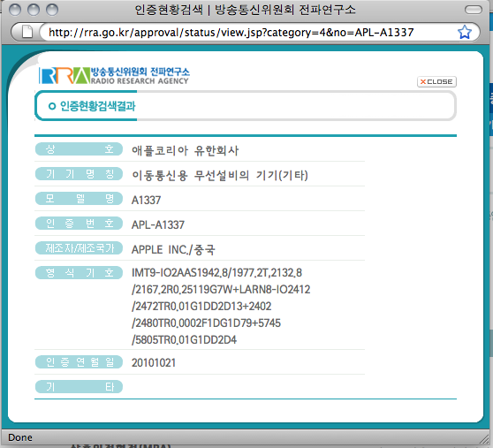Click the 형식기호 label
This screenshot has height=448, width=493.
[x=79, y=272]
